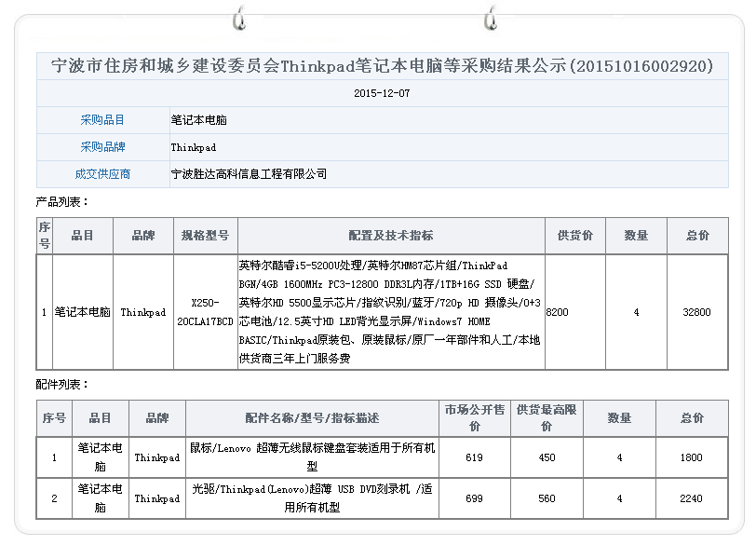This screenshot has height=545, width=756.
Task: Click the configuration description starting 英特尔酷睿i5-5200U
Action: (x=390, y=312)
